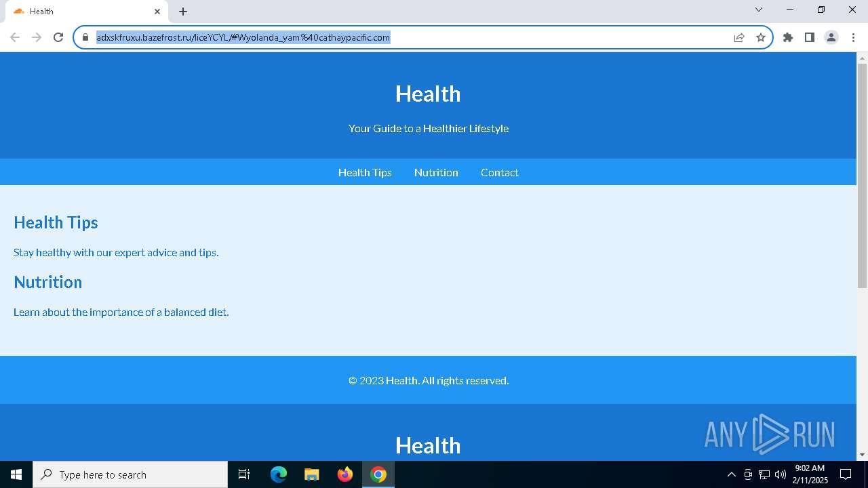Click the page vertical scrollbar thumb
The height and width of the screenshot is (488, 868).
862,176
